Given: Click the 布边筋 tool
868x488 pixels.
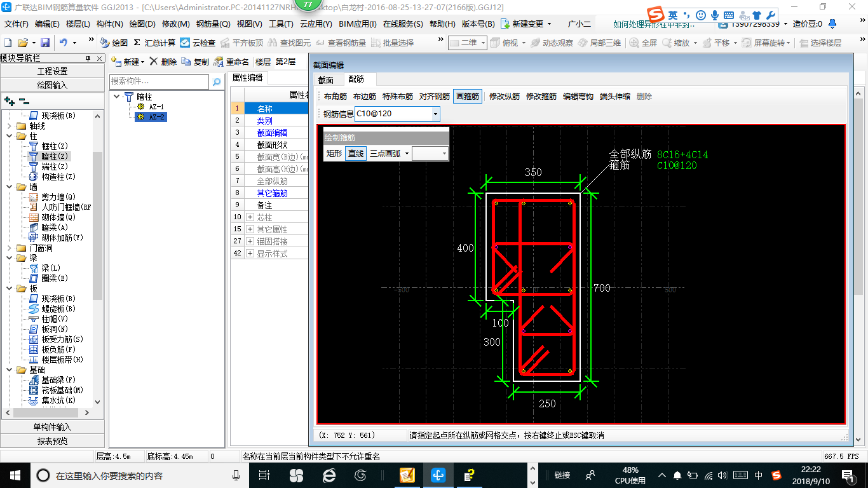Looking at the screenshot, I should pos(365,97).
